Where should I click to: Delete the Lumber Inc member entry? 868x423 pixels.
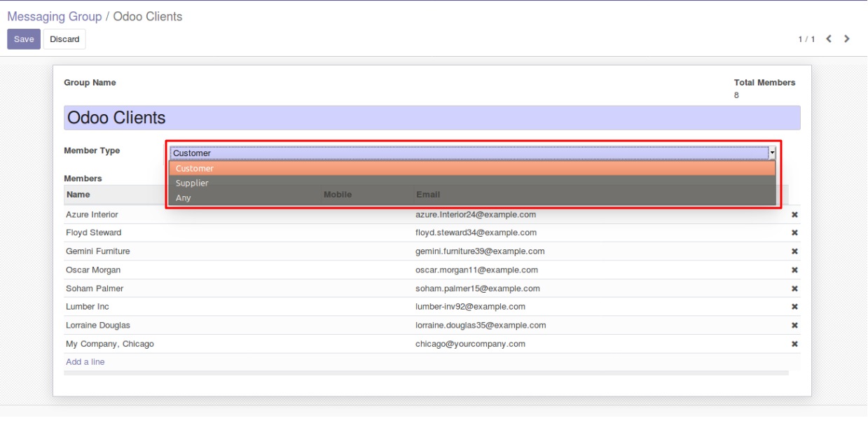(794, 307)
